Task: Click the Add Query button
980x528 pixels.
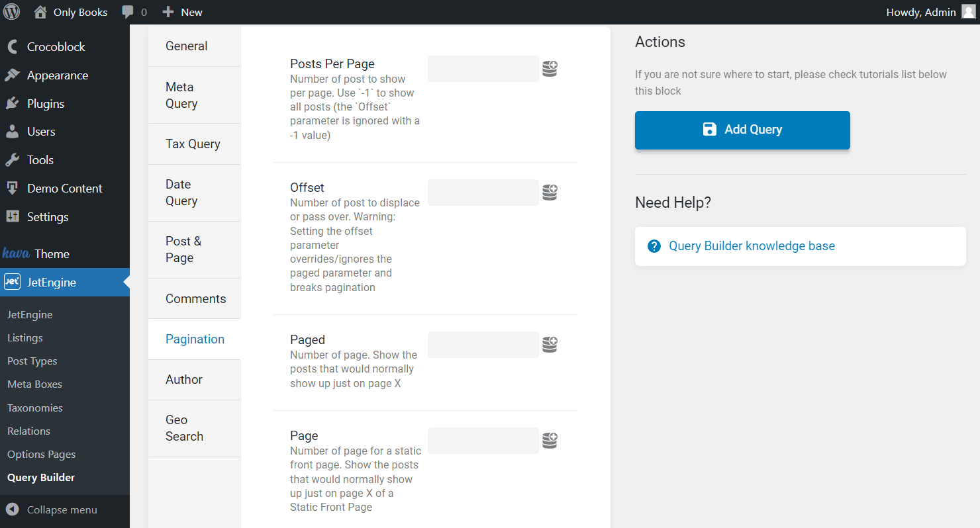Action: pos(742,130)
